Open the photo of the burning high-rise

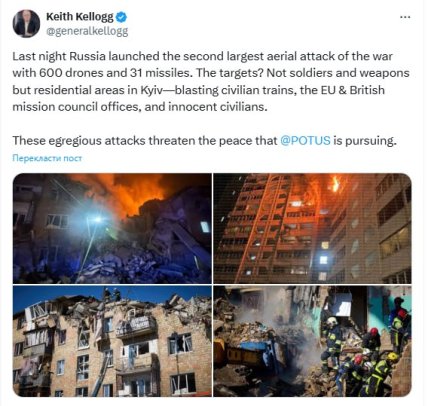(x=312, y=228)
